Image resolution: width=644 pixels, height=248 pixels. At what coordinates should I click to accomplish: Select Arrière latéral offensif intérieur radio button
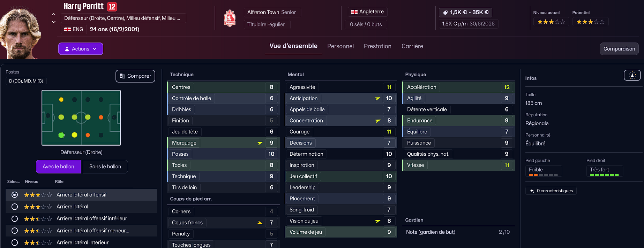[x=15, y=219]
